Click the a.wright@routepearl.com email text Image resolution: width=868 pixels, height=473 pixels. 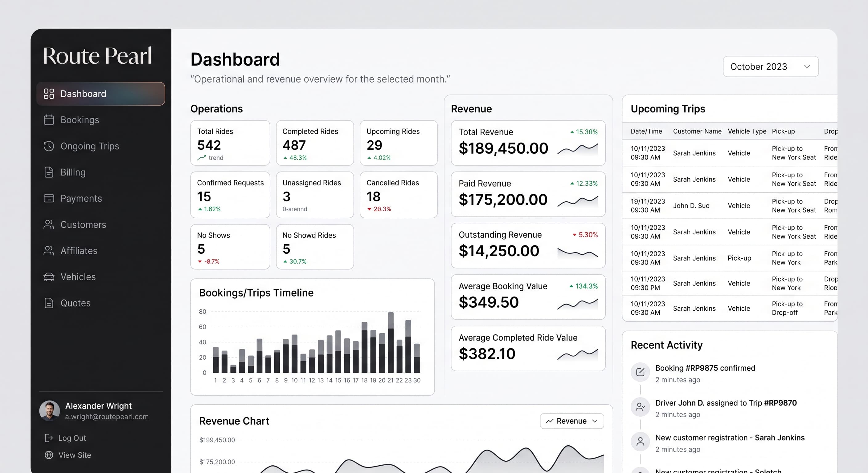tap(107, 416)
